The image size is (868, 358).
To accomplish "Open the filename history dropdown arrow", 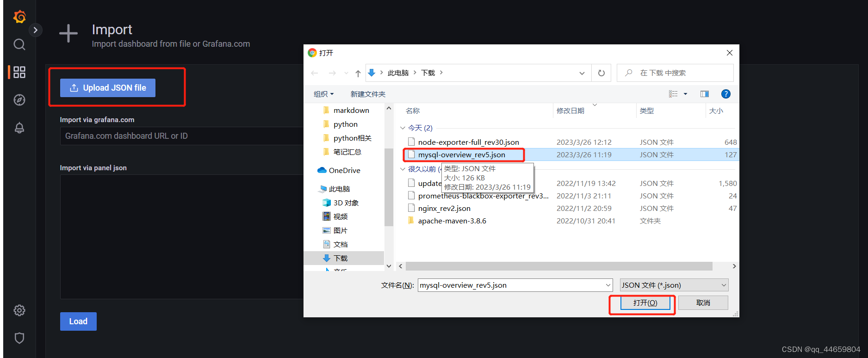I will pyautogui.click(x=608, y=285).
